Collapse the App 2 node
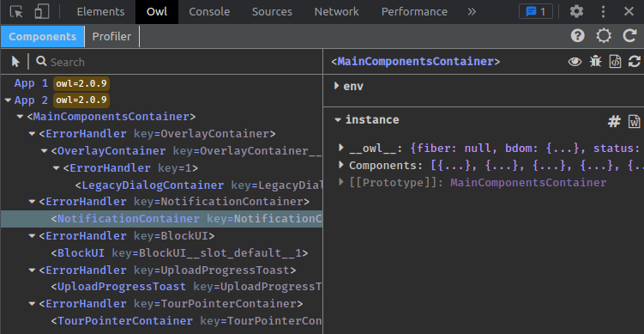This screenshot has height=334, width=644. [x=9, y=100]
